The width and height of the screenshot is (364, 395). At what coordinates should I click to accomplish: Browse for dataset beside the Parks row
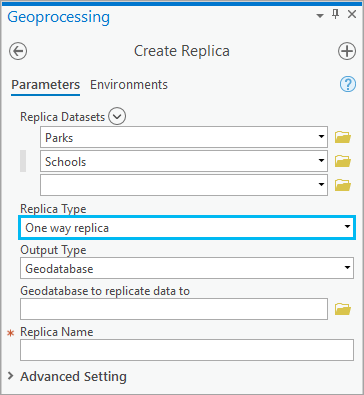[x=343, y=137]
